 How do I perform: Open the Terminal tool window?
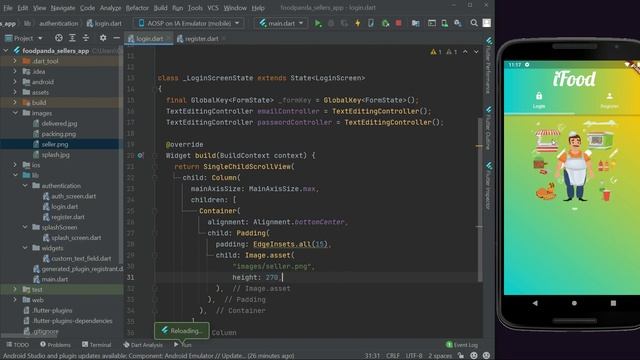(96, 345)
